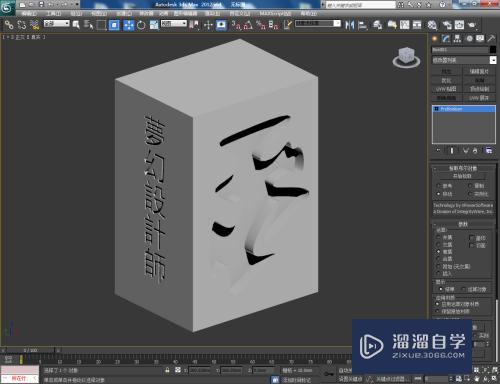500x384 pixels.
Task: Click the Align tool icon
Action: (362, 25)
